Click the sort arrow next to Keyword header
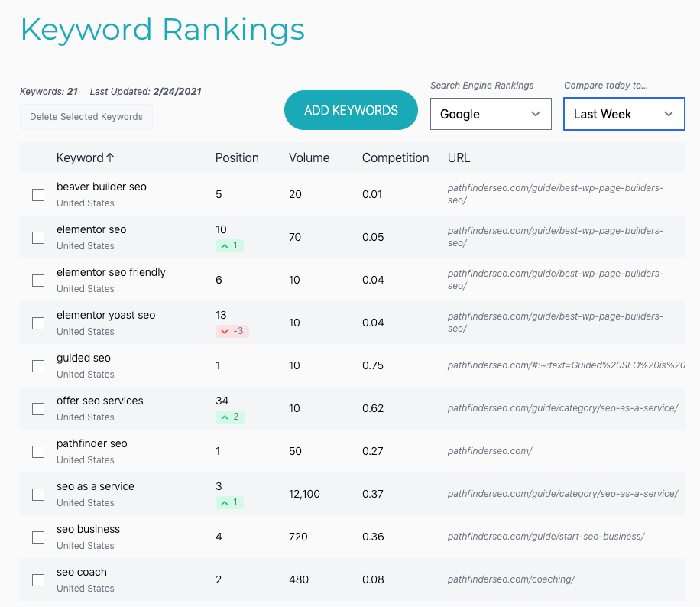700x607 pixels. pos(110,158)
